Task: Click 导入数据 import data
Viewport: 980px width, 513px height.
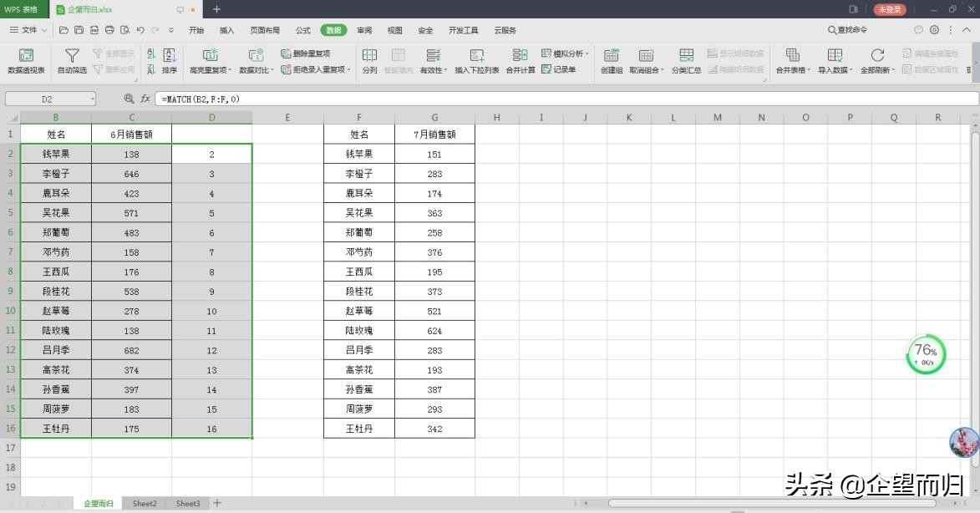Action: click(x=835, y=61)
